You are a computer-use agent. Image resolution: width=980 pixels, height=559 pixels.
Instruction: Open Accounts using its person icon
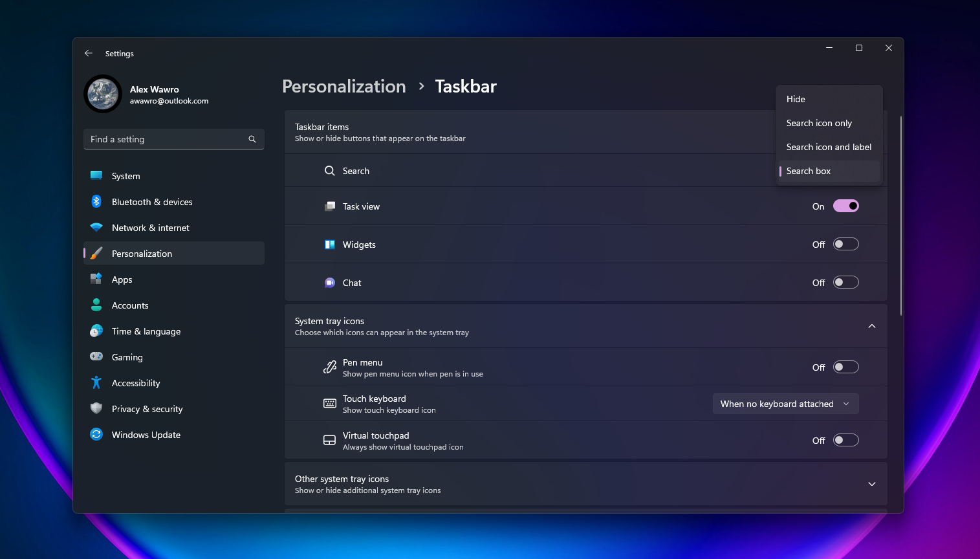[96, 305]
